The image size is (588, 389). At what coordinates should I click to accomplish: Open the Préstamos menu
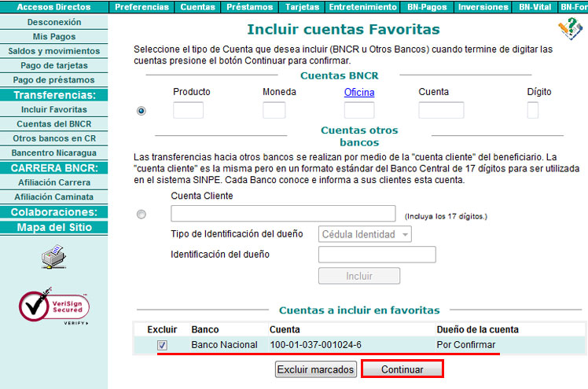click(x=250, y=7)
